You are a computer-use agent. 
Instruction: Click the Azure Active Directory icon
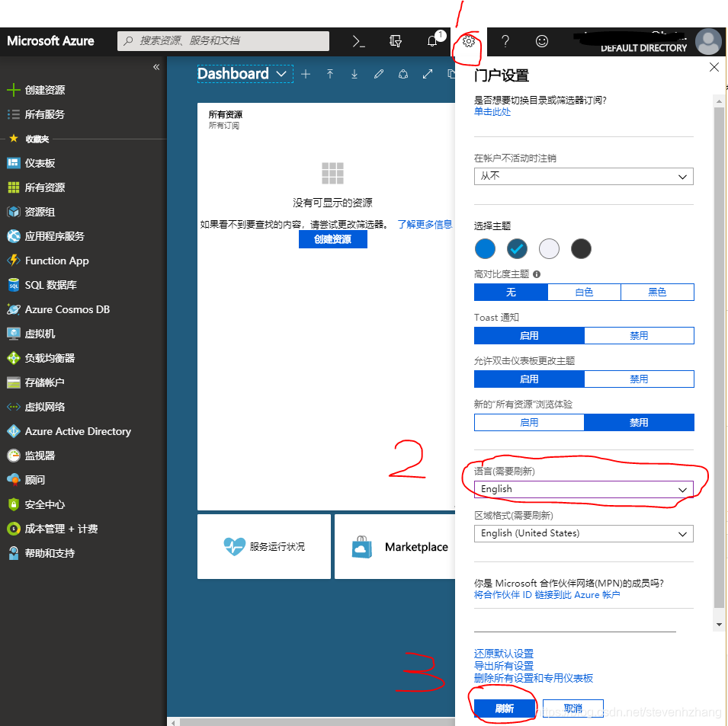click(14, 431)
